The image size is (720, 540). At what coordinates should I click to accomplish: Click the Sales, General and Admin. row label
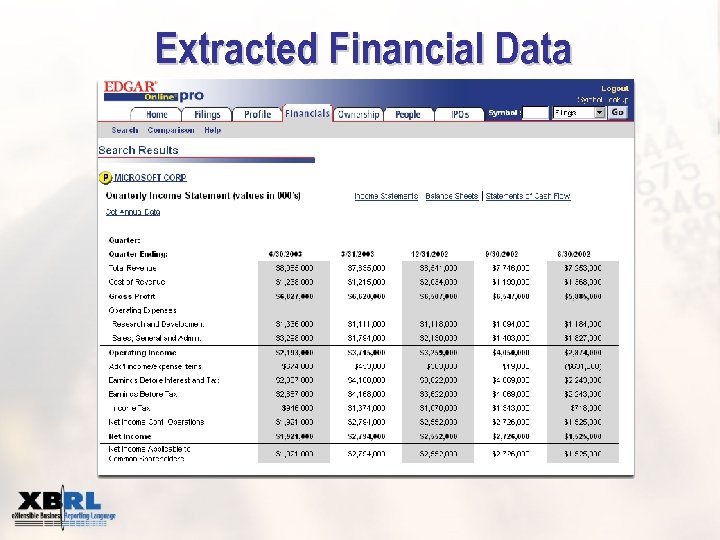pos(157,338)
